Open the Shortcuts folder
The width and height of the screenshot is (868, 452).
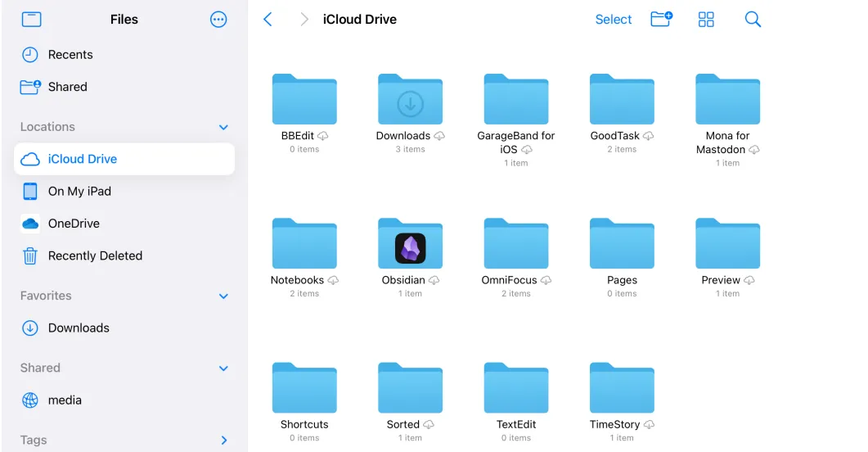(x=304, y=388)
